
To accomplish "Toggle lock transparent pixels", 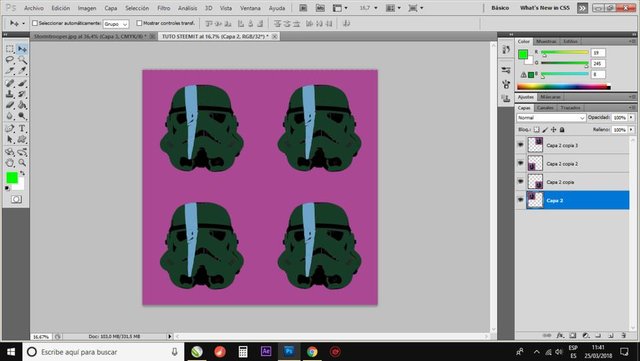I will point(537,129).
